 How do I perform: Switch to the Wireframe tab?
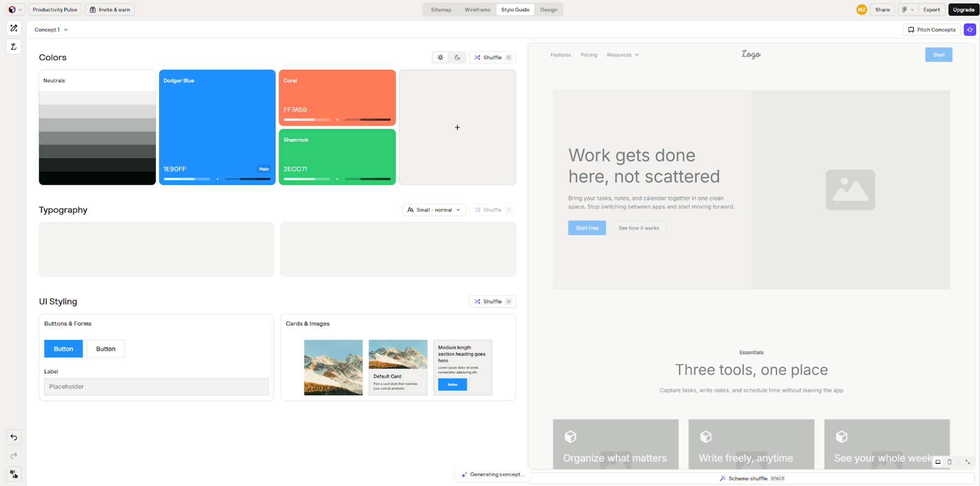tap(477, 9)
